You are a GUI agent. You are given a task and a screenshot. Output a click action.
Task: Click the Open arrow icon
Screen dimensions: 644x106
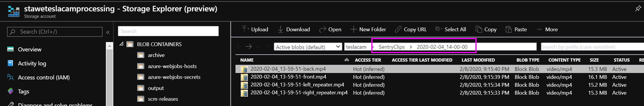pos(323,29)
